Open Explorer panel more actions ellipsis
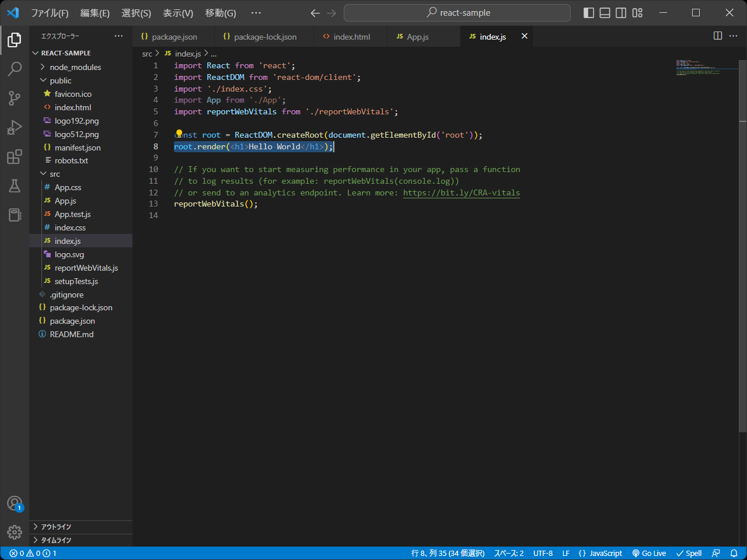The width and height of the screenshot is (747, 560). (119, 36)
